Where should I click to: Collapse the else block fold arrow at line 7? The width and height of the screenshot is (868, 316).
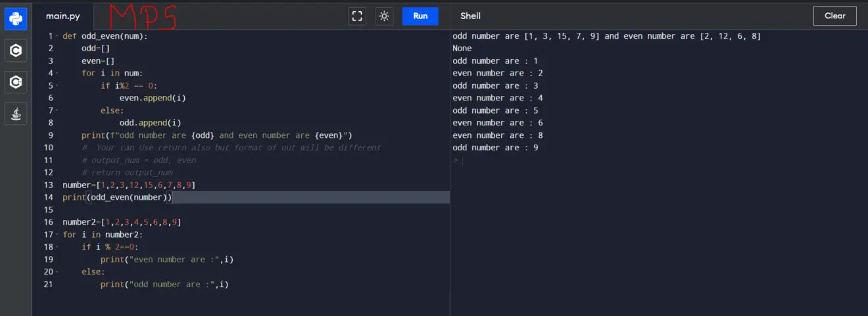pos(57,110)
